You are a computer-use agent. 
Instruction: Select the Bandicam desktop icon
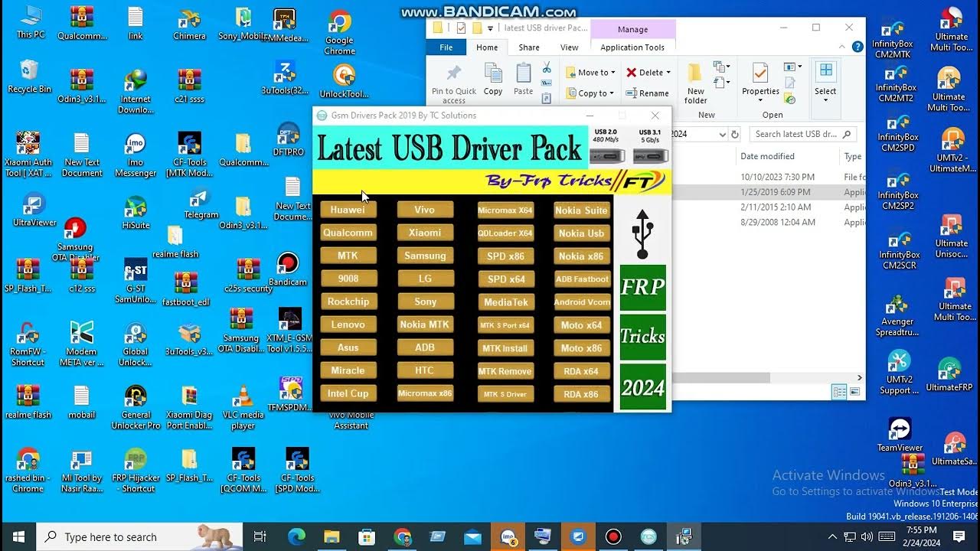tap(288, 269)
